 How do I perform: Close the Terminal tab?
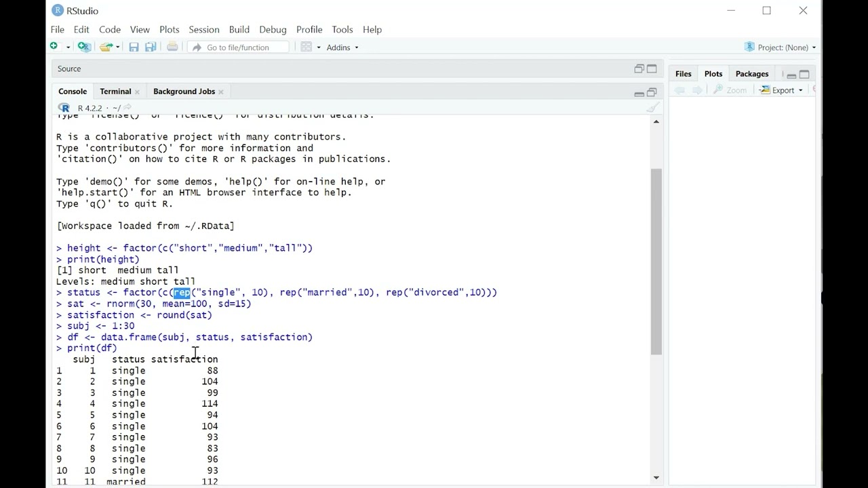click(x=137, y=92)
